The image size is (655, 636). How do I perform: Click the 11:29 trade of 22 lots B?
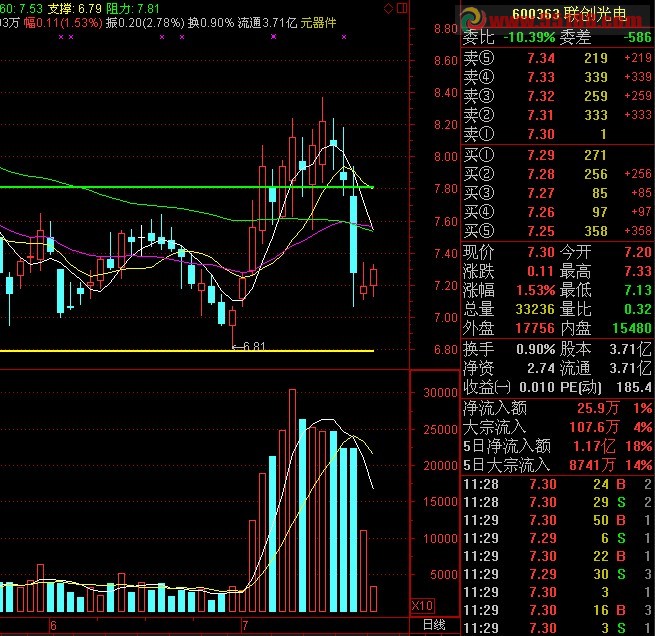tap(557, 556)
